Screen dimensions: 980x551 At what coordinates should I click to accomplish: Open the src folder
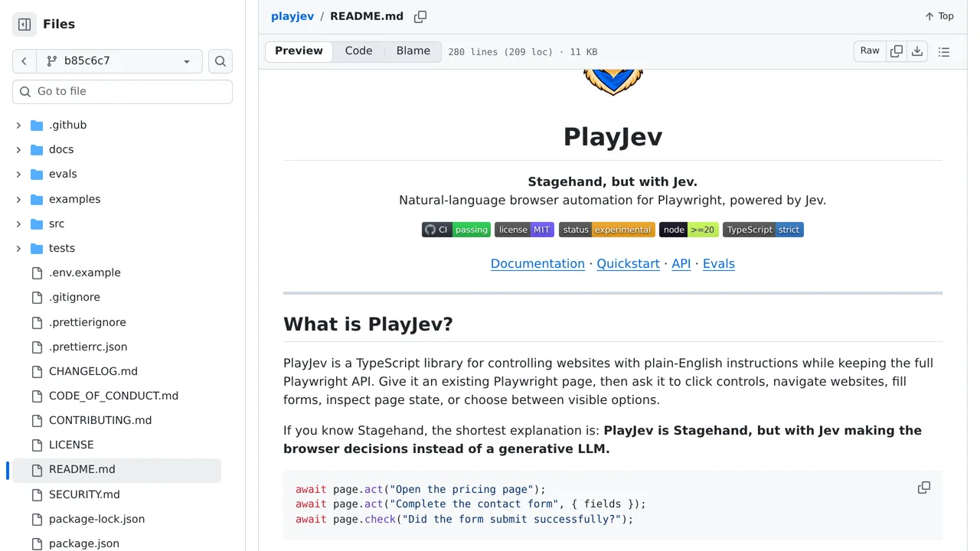tap(57, 223)
